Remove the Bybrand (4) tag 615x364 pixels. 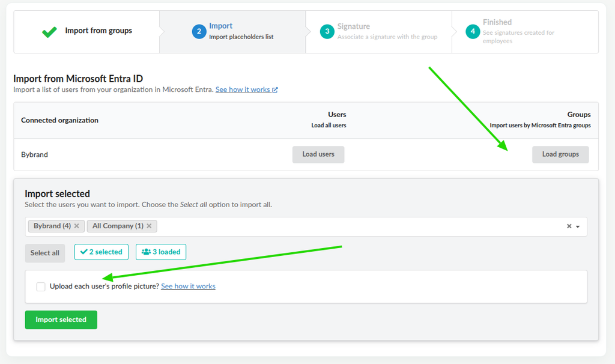[x=77, y=226]
